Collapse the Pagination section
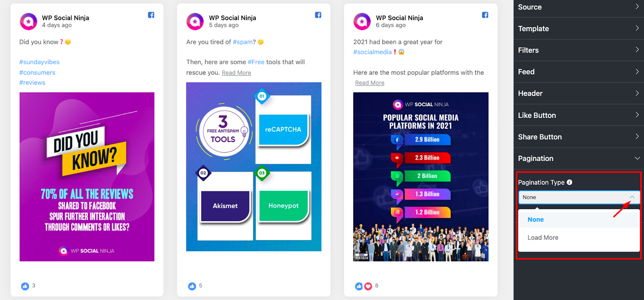 click(x=579, y=159)
